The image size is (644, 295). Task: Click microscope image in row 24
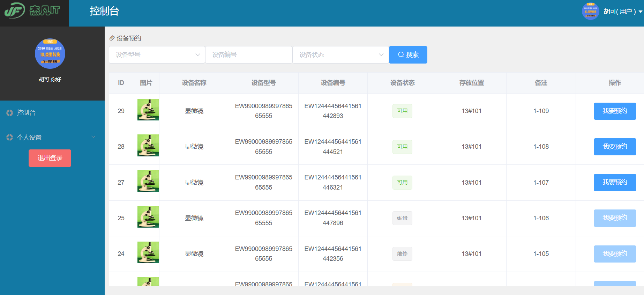148,252
